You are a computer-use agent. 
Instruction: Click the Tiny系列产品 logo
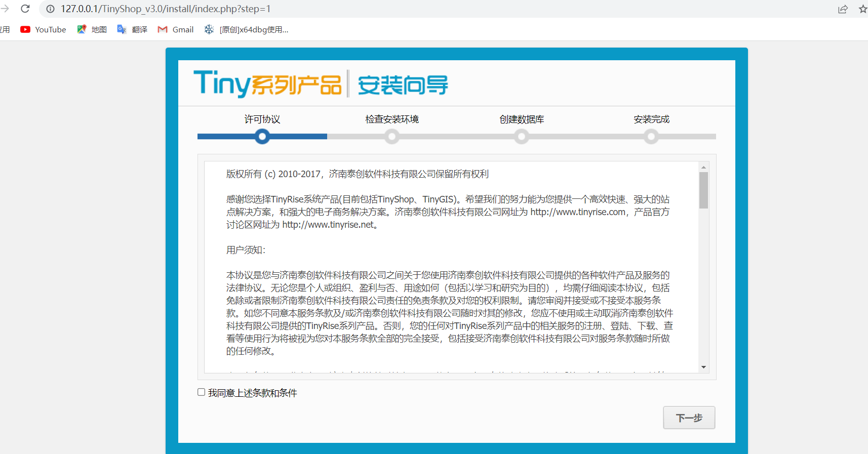click(x=267, y=84)
